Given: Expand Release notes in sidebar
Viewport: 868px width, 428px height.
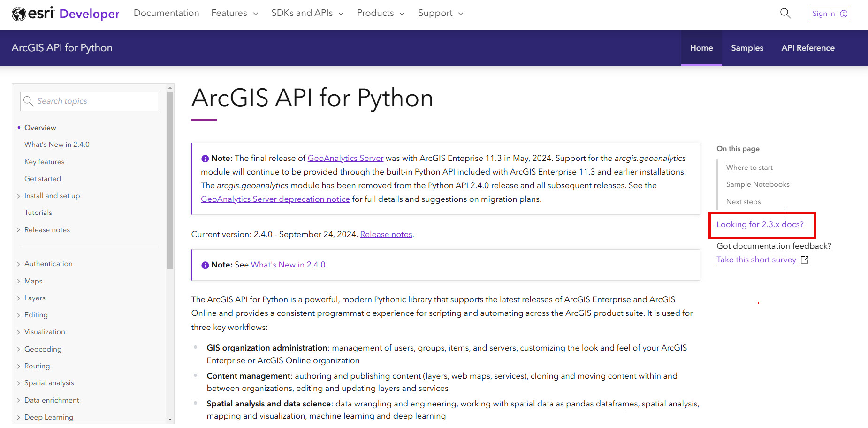Looking at the screenshot, I should (18, 230).
